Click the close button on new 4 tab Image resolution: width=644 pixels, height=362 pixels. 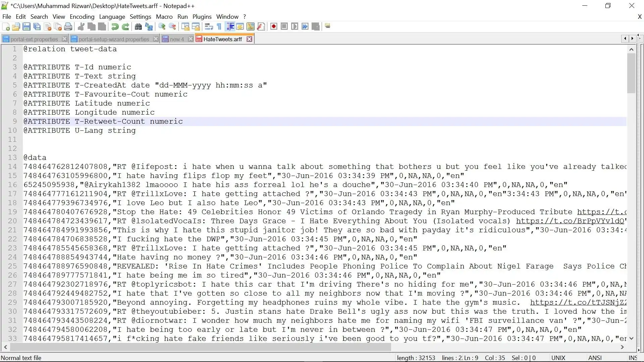tap(190, 39)
